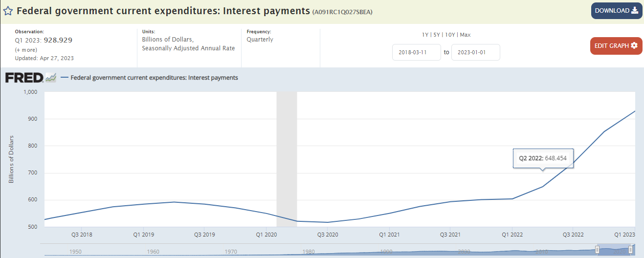Screen dimensions: 644x258
Task: Click the series ID A091RC1Q027SBEA
Action: [x=342, y=12]
